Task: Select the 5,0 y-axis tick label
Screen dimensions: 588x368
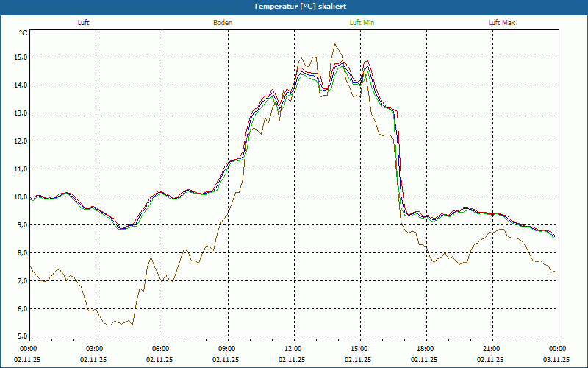Action: [x=20, y=336]
